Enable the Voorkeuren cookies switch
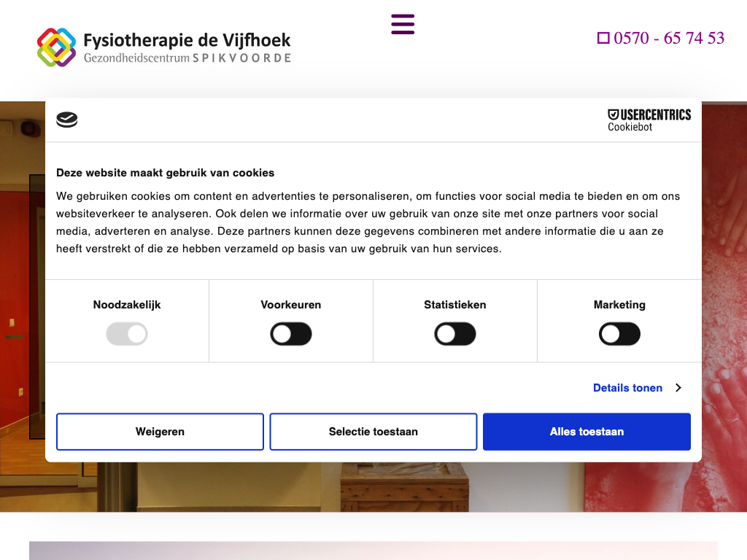The height and width of the screenshot is (560, 747). (x=291, y=335)
